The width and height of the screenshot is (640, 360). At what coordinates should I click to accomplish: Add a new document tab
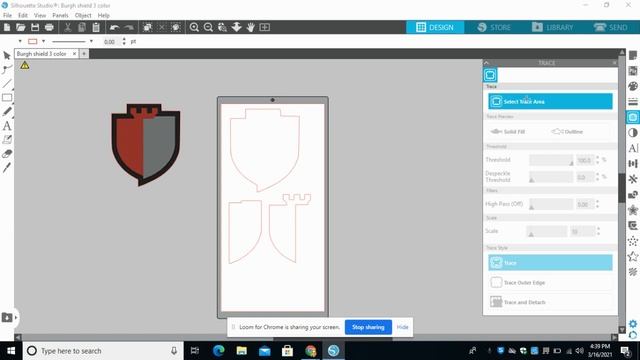point(84,54)
